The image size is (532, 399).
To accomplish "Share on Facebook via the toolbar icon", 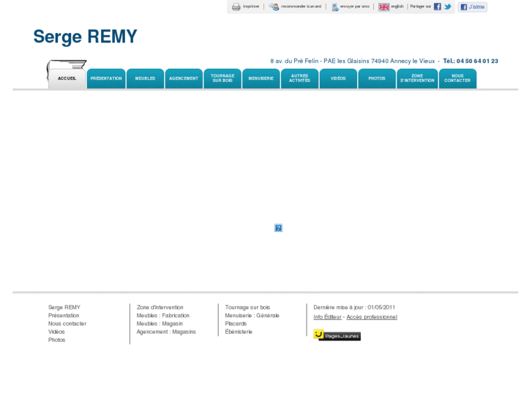I will pos(438,7).
